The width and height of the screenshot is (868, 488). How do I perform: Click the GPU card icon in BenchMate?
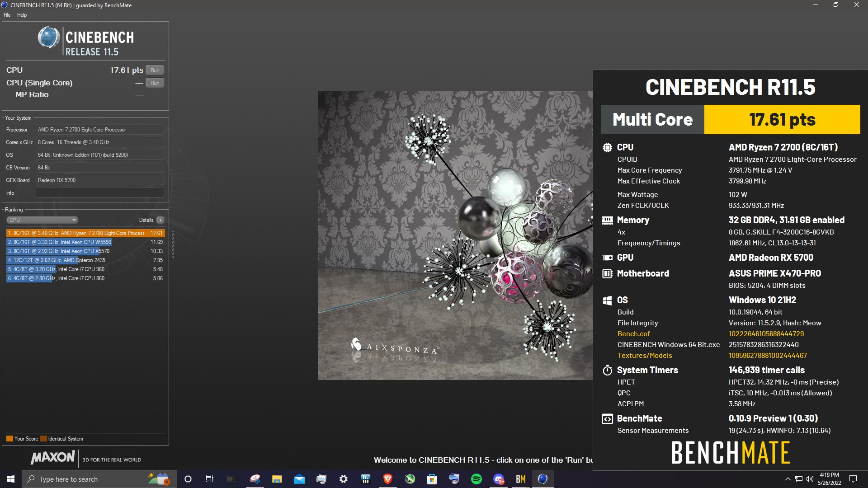[607, 258]
